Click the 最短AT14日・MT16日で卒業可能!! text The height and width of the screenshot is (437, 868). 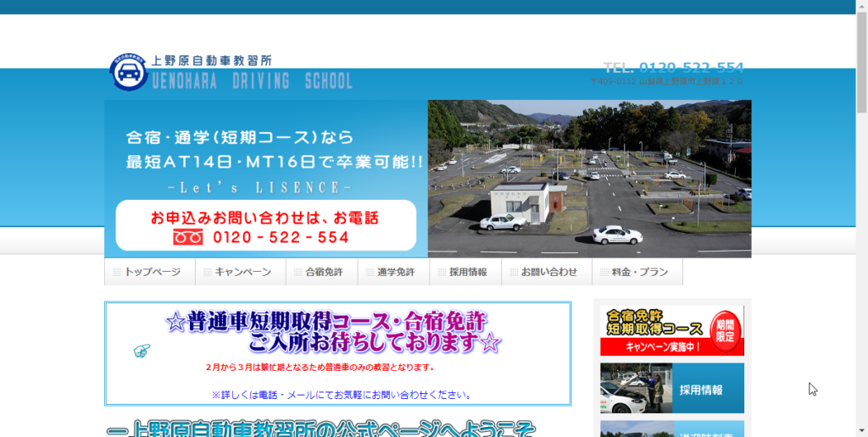pyautogui.click(x=275, y=162)
